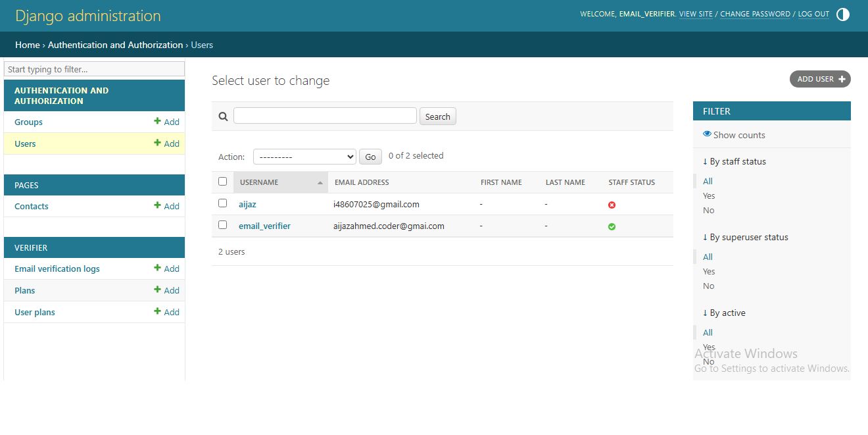Click email aijazahmed.coder@gmai.com
The width and height of the screenshot is (868, 435).
[389, 226]
